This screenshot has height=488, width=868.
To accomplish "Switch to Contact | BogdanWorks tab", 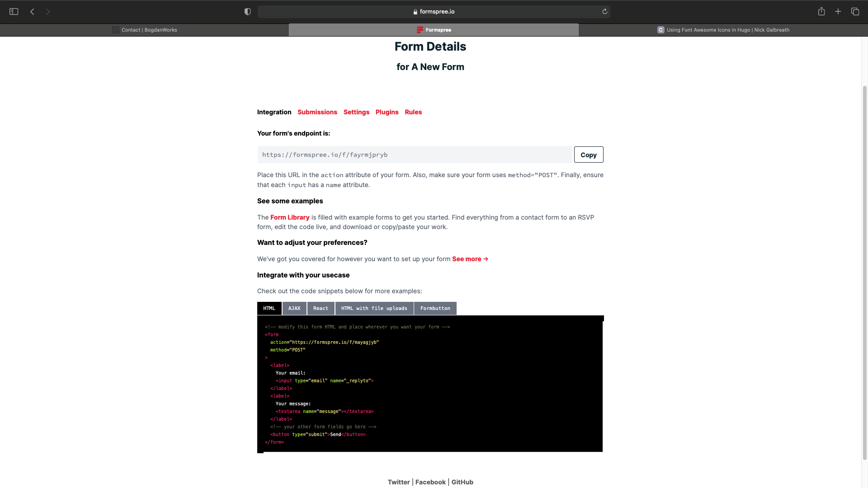I will [145, 30].
